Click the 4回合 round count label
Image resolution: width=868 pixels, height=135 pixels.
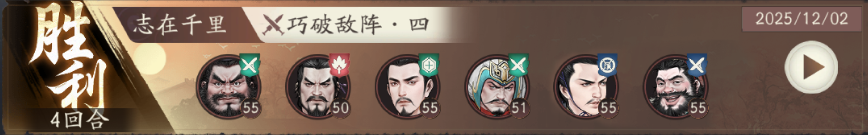pyautogui.click(x=79, y=120)
